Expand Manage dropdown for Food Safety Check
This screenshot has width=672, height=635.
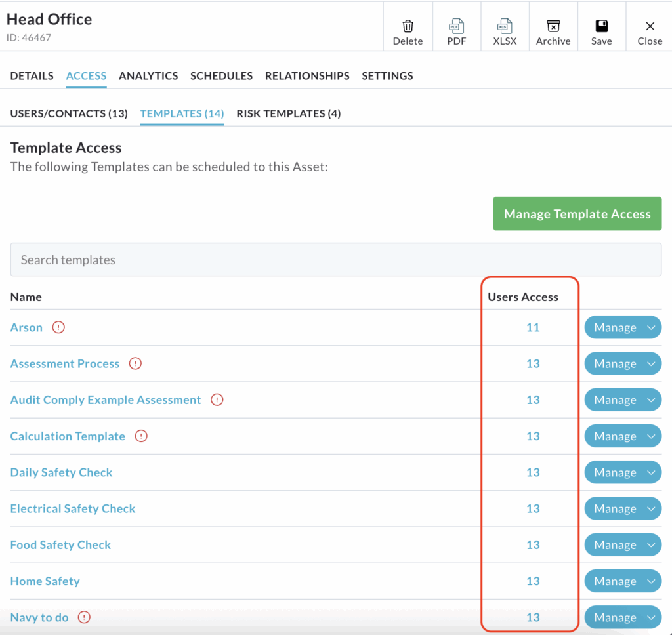[x=650, y=545]
